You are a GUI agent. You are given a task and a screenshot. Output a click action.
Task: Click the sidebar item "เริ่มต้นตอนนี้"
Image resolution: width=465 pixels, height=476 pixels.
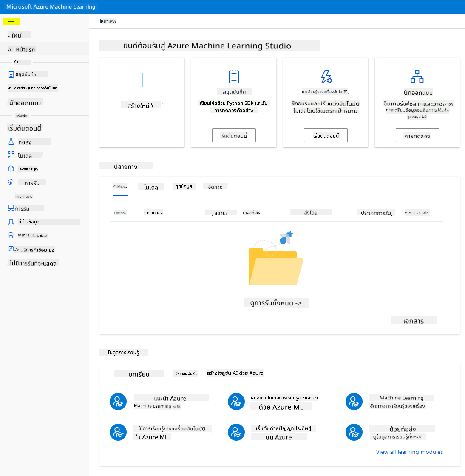pyautogui.click(x=25, y=128)
